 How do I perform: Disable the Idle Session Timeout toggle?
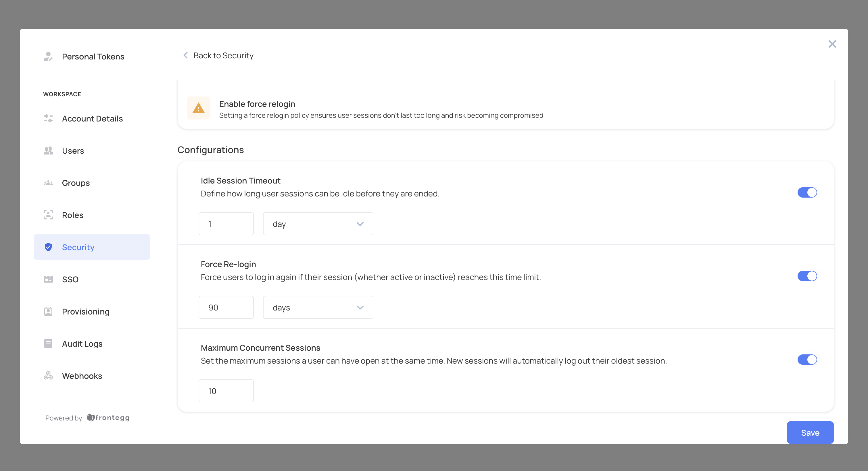[807, 193]
